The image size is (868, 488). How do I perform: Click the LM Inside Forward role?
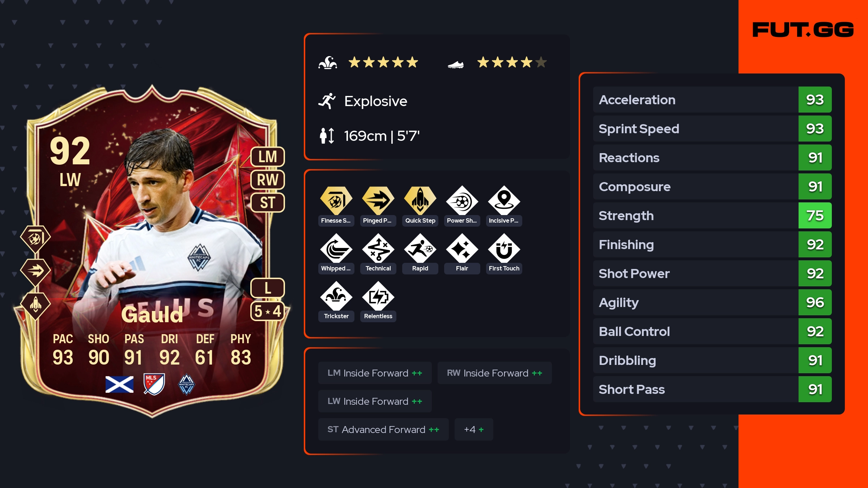click(x=375, y=373)
